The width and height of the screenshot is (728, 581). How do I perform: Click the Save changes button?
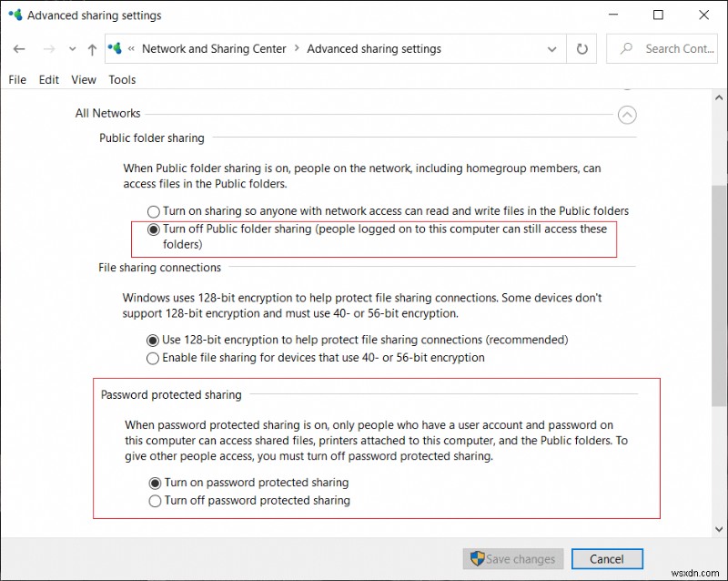pyautogui.click(x=513, y=559)
